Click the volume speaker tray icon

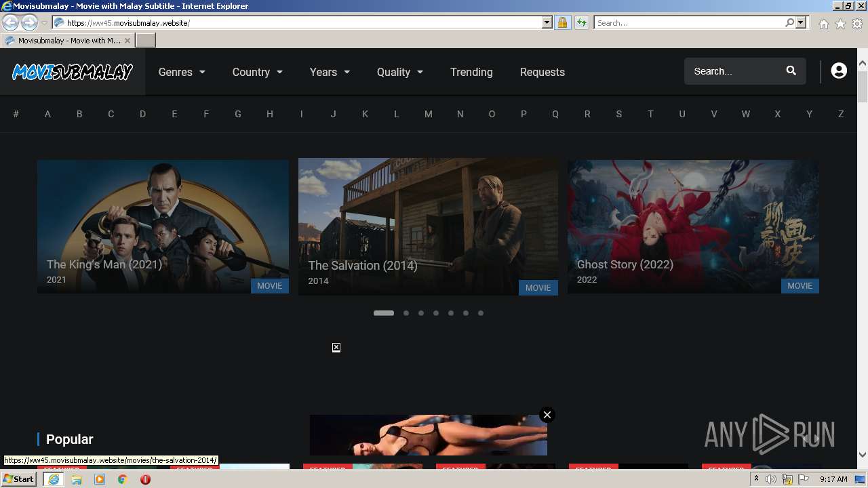tap(771, 479)
